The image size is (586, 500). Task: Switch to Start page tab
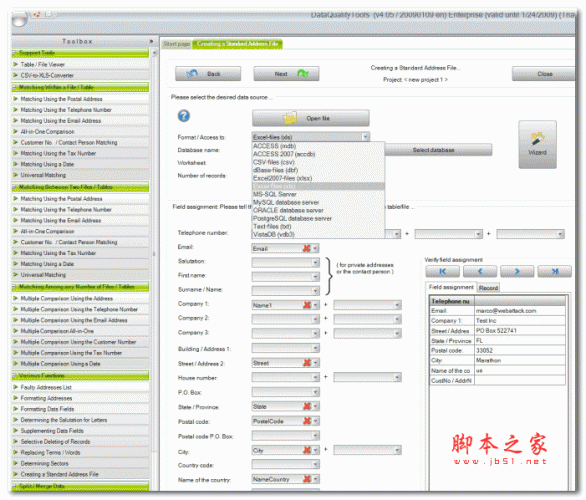click(177, 44)
